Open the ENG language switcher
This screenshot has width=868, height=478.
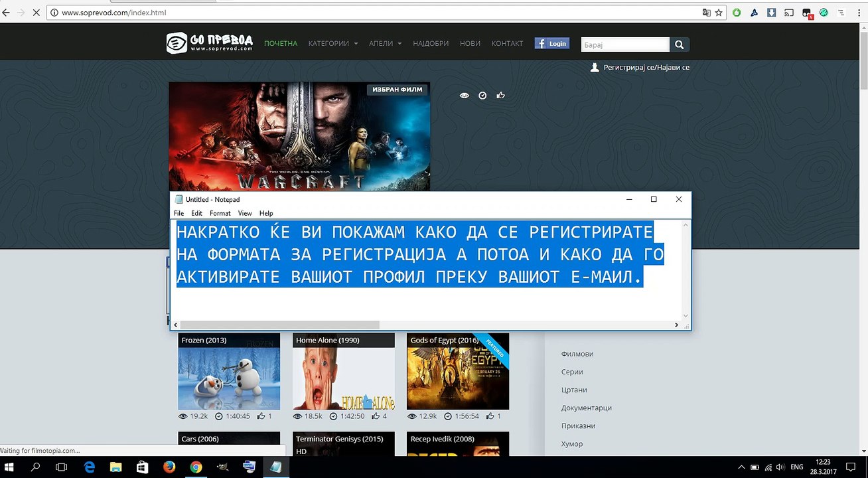coord(798,467)
